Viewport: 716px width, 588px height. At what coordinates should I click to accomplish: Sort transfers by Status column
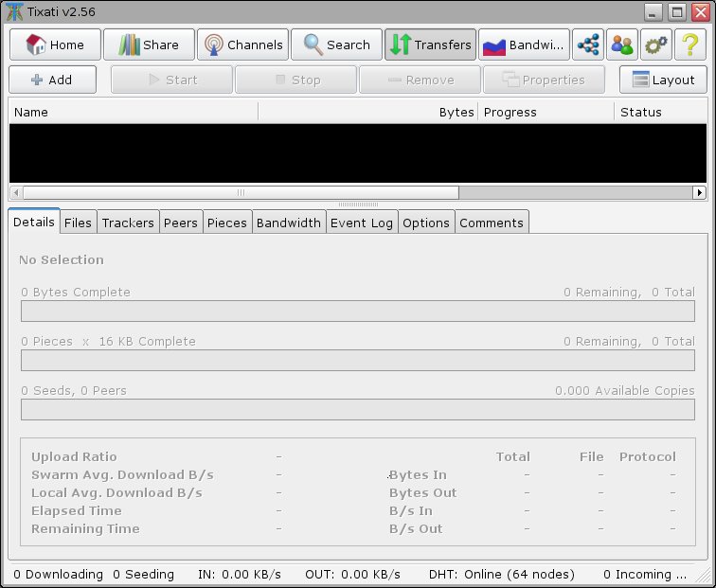pos(661,113)
